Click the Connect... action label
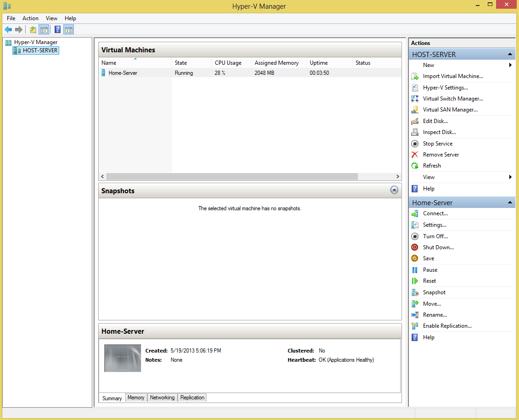 (435, 213)
